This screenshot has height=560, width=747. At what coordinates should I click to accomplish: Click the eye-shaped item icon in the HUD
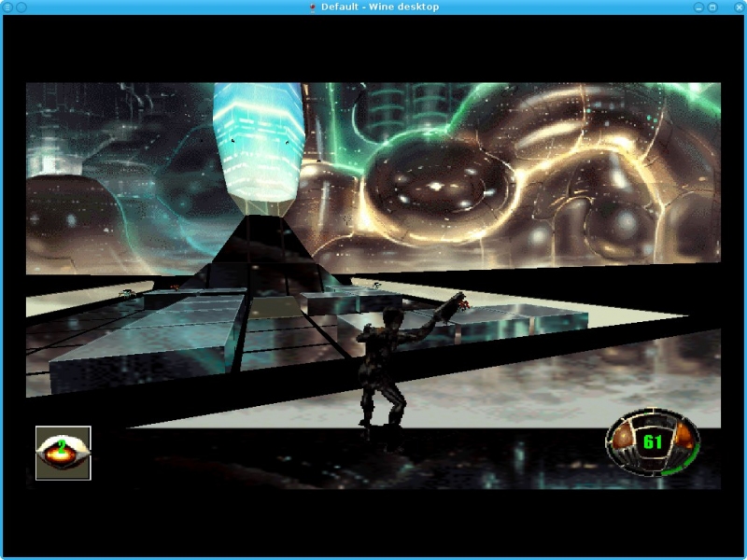point(63,453)
